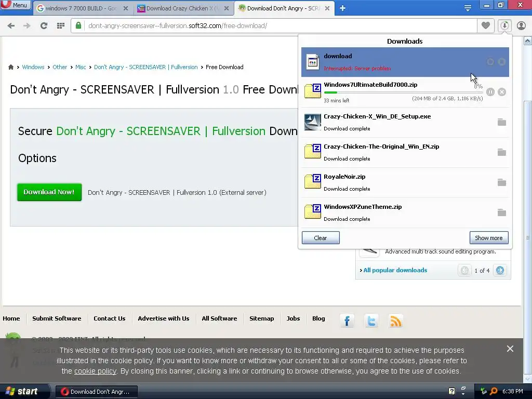Open the Misc breadcrumb link
532x399 pixels.
click(x=81, y=67)
